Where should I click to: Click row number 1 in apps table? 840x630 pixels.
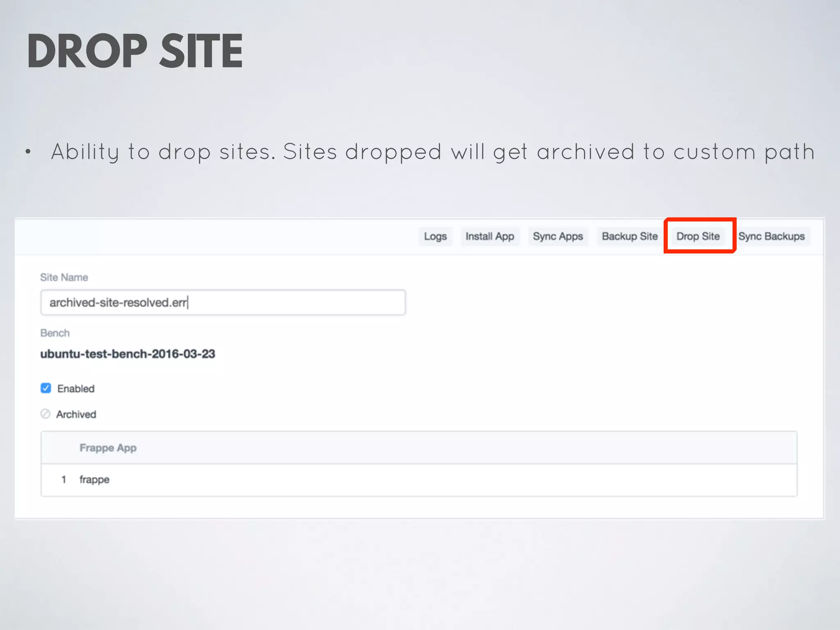64,479
